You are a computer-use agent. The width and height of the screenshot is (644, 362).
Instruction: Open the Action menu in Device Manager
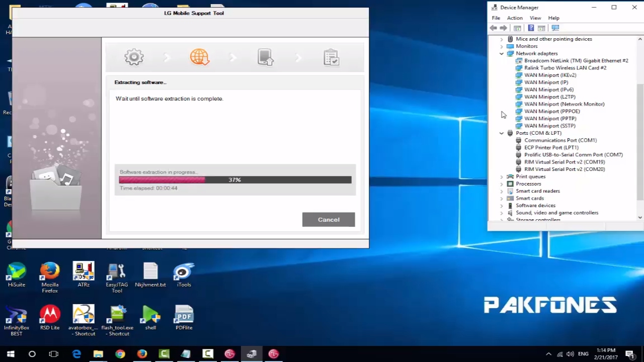point(515,18)
